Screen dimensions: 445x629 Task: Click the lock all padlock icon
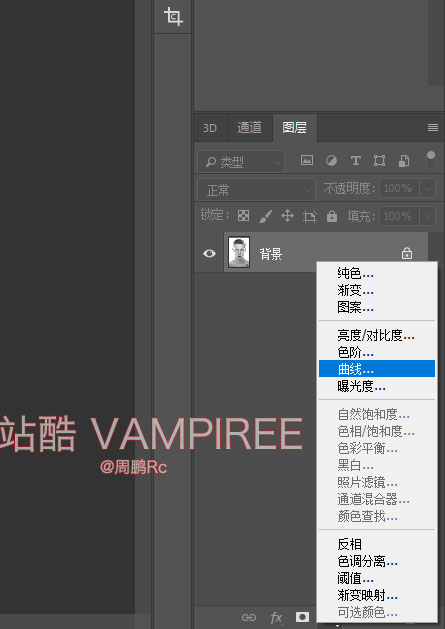point(332,216)
